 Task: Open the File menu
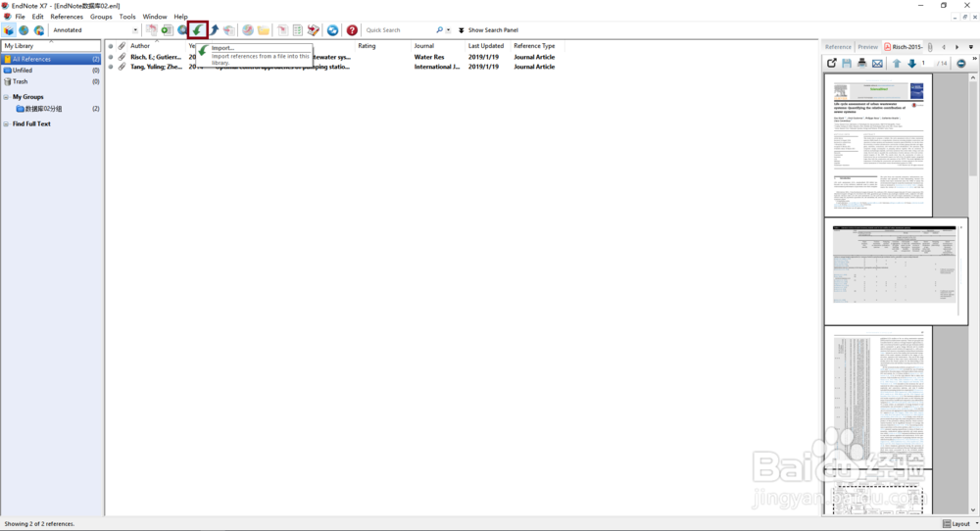coord(20,17)
